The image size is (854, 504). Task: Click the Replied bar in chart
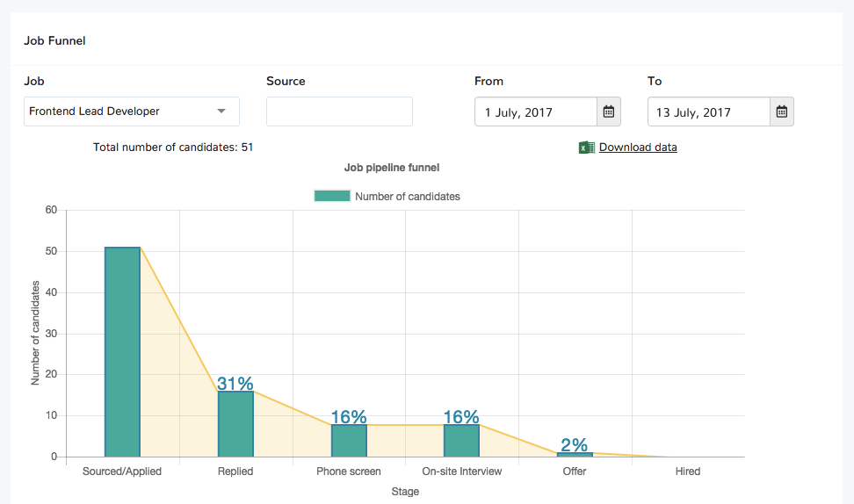pos(235,424)
